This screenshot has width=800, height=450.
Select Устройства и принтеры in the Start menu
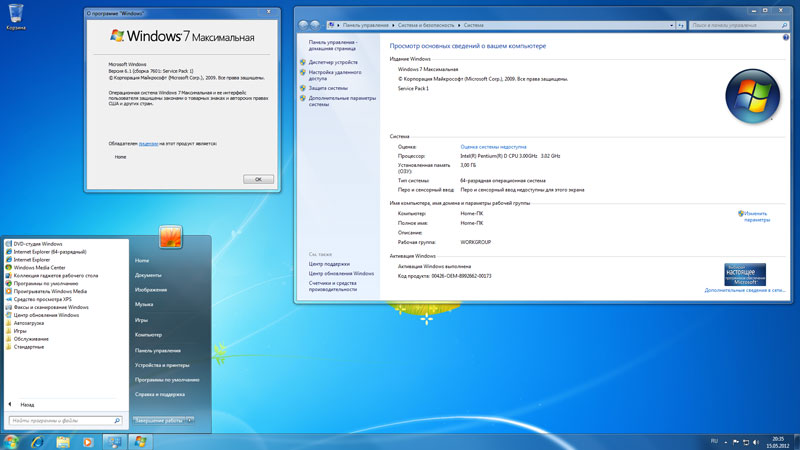click(162, 365)
